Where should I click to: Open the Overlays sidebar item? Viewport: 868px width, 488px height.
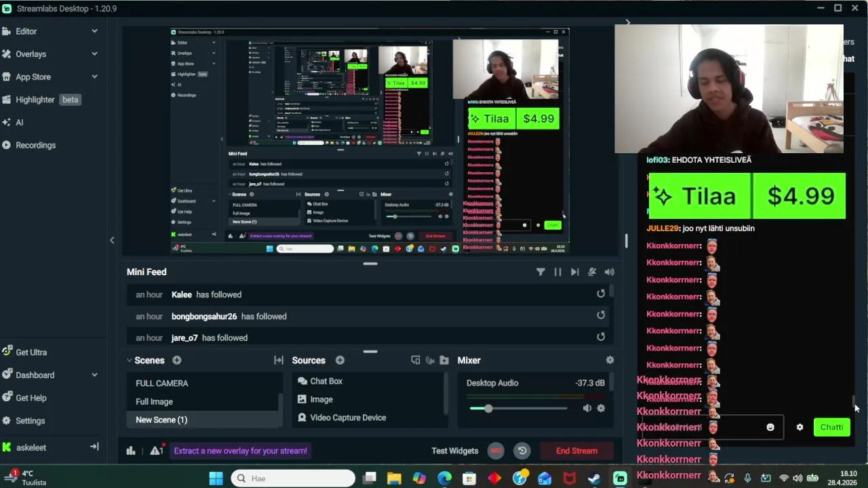coord(31,54)
